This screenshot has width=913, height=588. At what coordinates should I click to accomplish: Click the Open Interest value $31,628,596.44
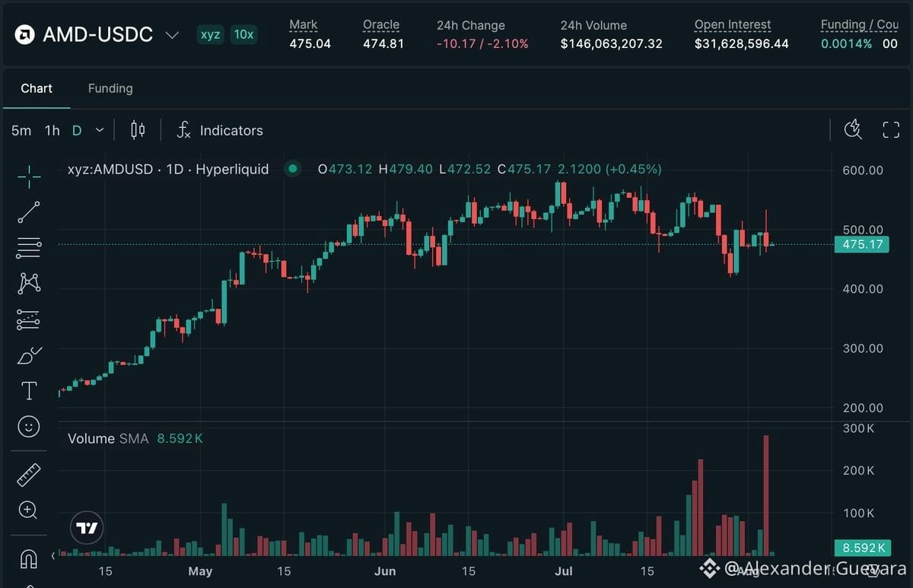tap(742, 44)
